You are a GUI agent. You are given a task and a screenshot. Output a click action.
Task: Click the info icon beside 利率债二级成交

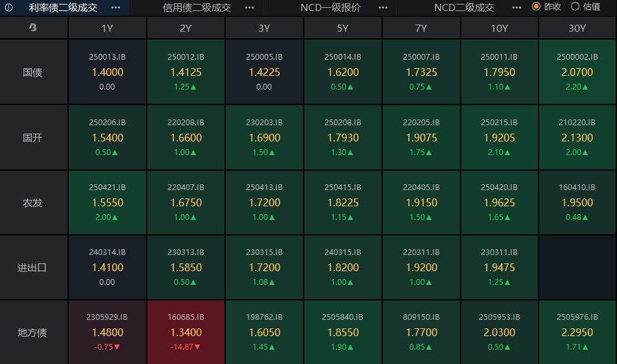[x=8, y=8]
